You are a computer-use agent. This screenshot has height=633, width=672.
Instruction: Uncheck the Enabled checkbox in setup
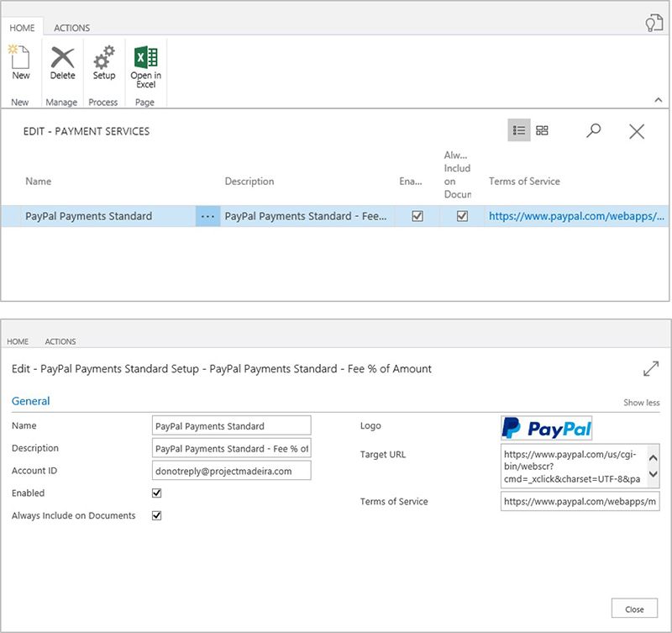point(157,493)
